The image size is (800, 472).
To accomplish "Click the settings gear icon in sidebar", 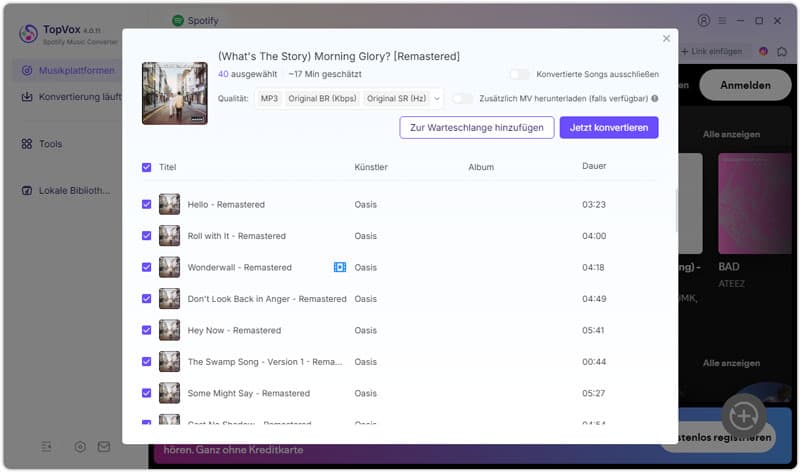I will (80, 447).
